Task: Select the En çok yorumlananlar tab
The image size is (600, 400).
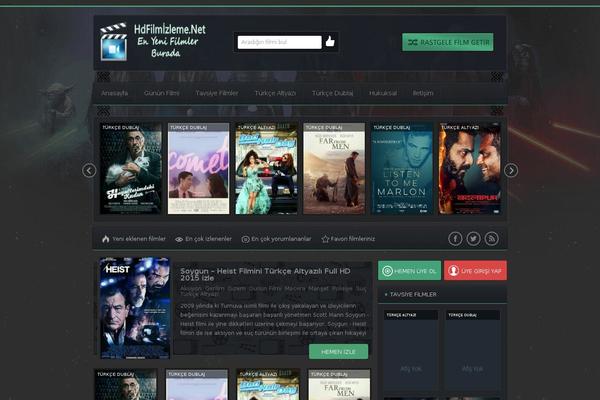Action: pyautogui.click(x=276, y=239)
